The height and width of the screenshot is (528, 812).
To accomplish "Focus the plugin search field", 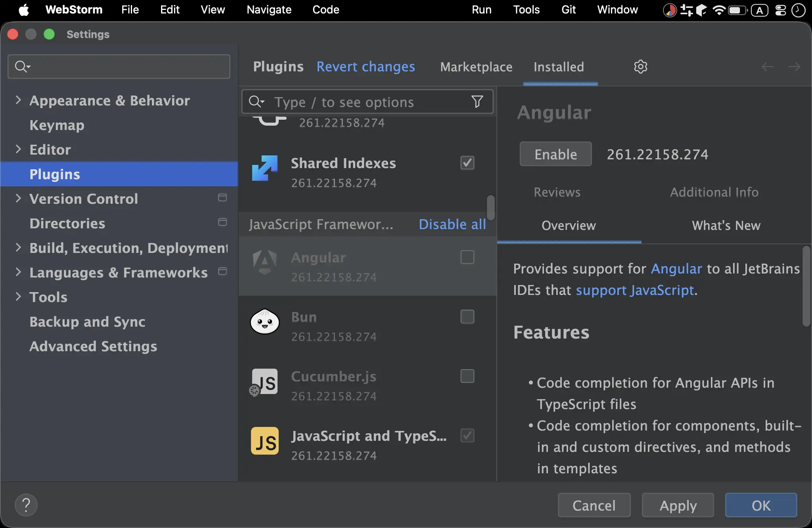I will (x=368, y=102).
